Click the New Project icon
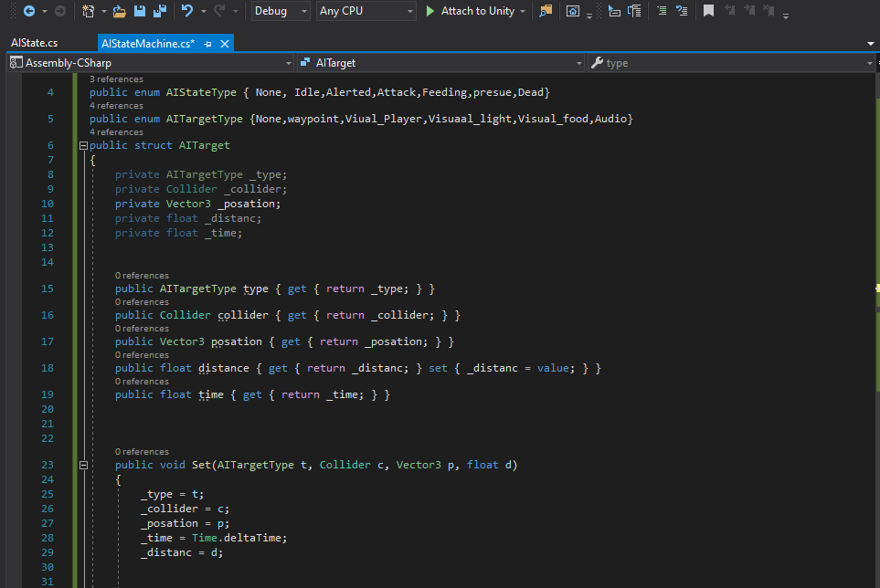Viewport: 880px width, 588px height. (x=88, y=11)
